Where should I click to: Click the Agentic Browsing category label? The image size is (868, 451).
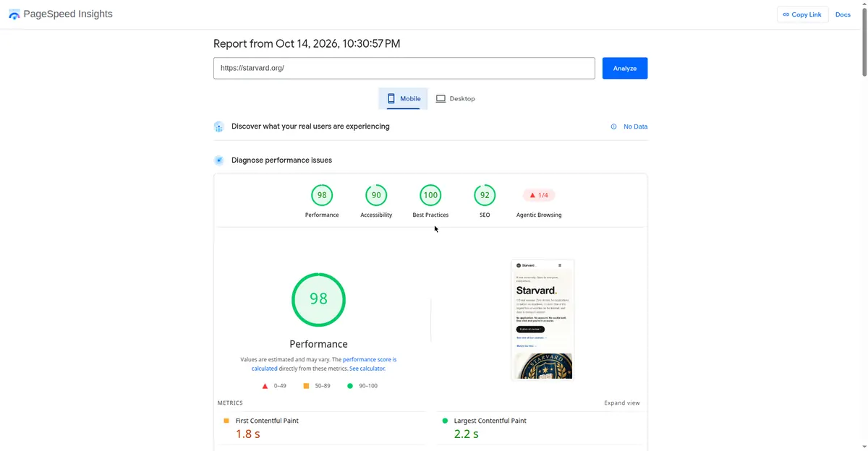point(539,215)
